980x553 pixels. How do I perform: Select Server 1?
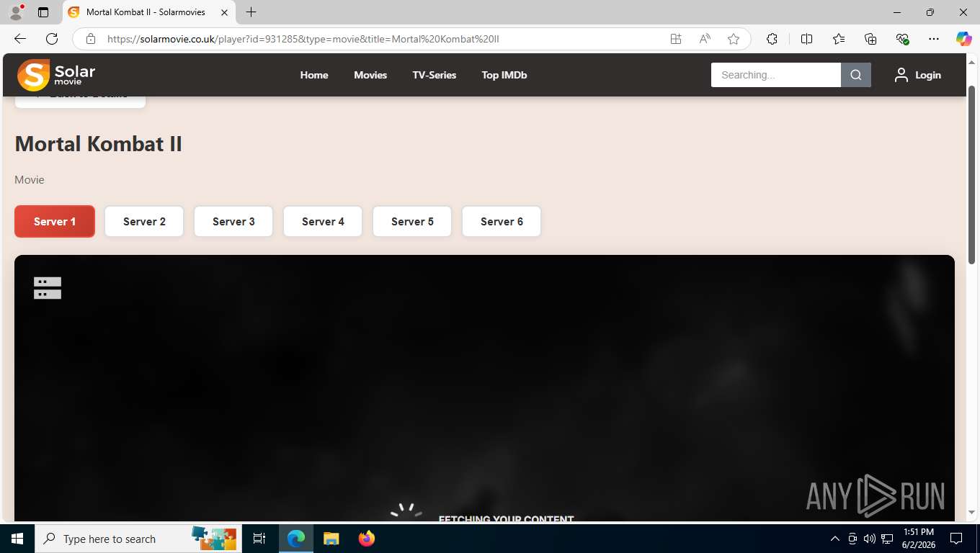55,221
